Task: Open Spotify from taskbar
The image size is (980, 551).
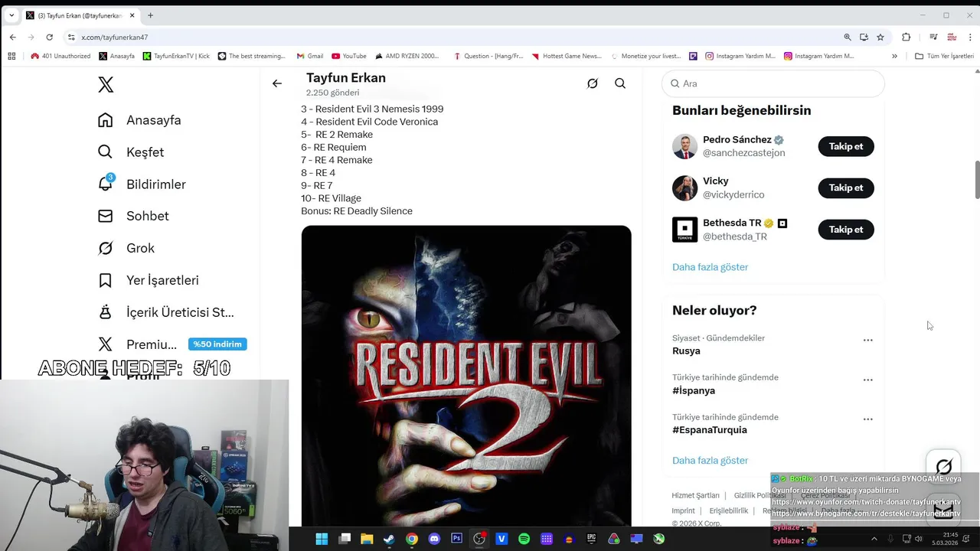Action: (x=524, y=539)
